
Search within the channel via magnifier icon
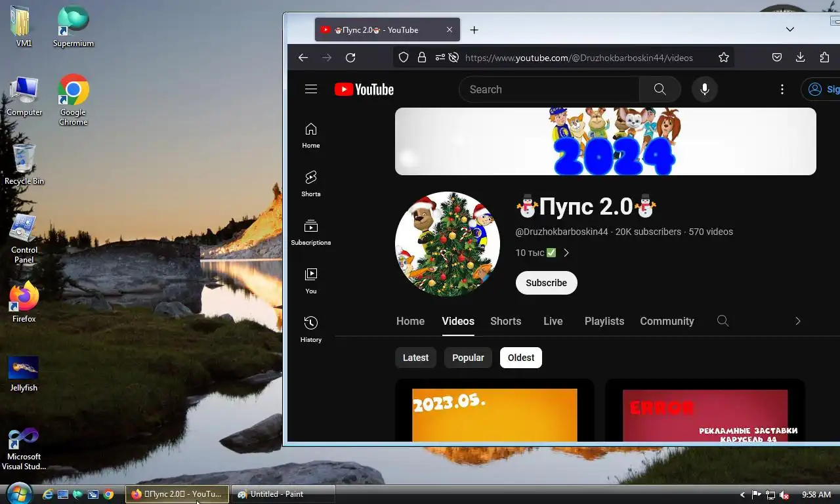[x=723, y=321]
